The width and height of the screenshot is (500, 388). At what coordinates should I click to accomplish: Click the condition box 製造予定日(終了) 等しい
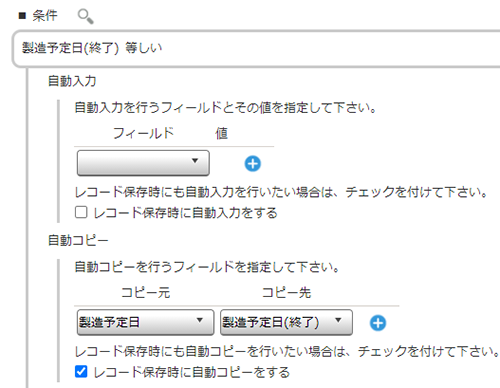point(256,49)
